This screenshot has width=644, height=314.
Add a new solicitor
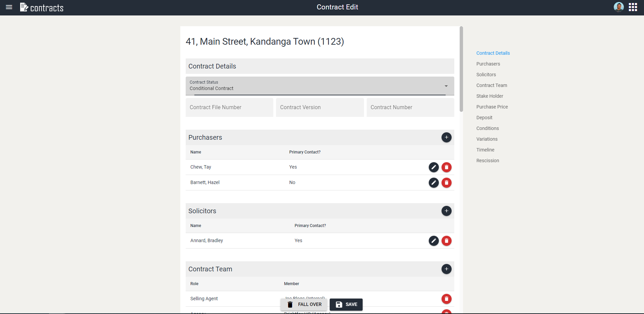pos(446,211)
